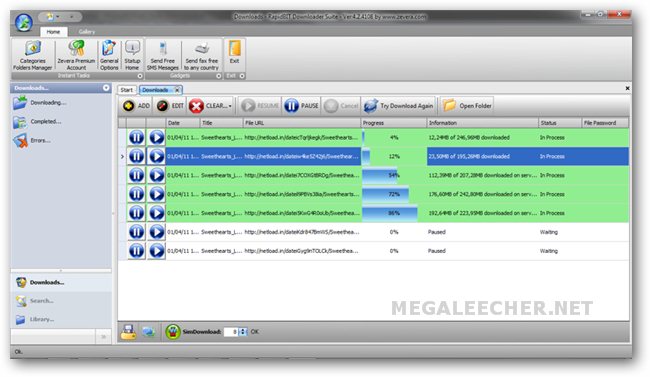Pause the download at 86% progress
This screenshot has height=377, width=650.
[136, 213]
